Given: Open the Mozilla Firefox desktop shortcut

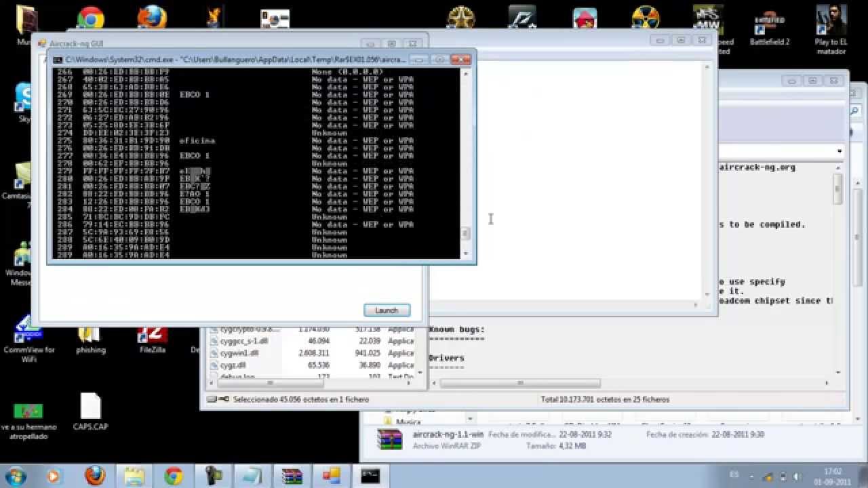Looking at the screenshot, I should coord(152,18).
